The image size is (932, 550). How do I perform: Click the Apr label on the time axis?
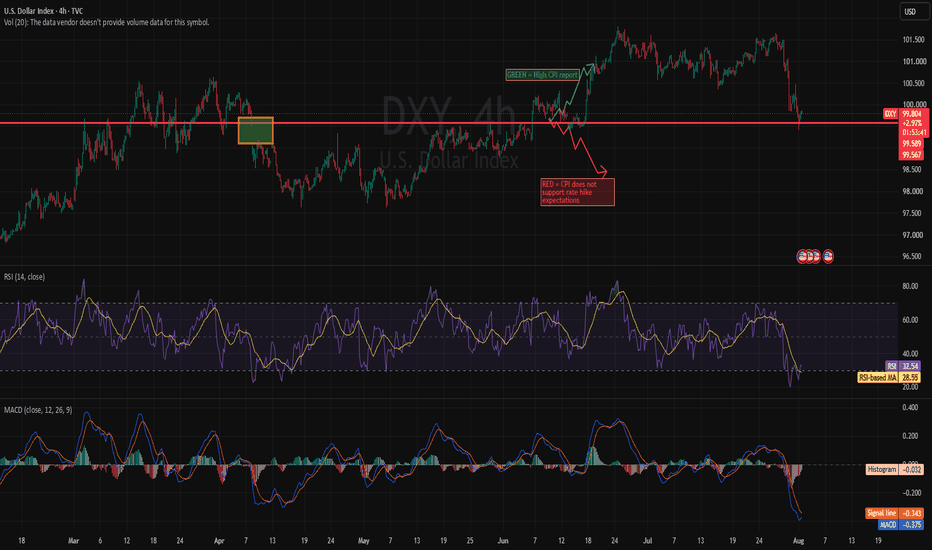tap(219, 540)
